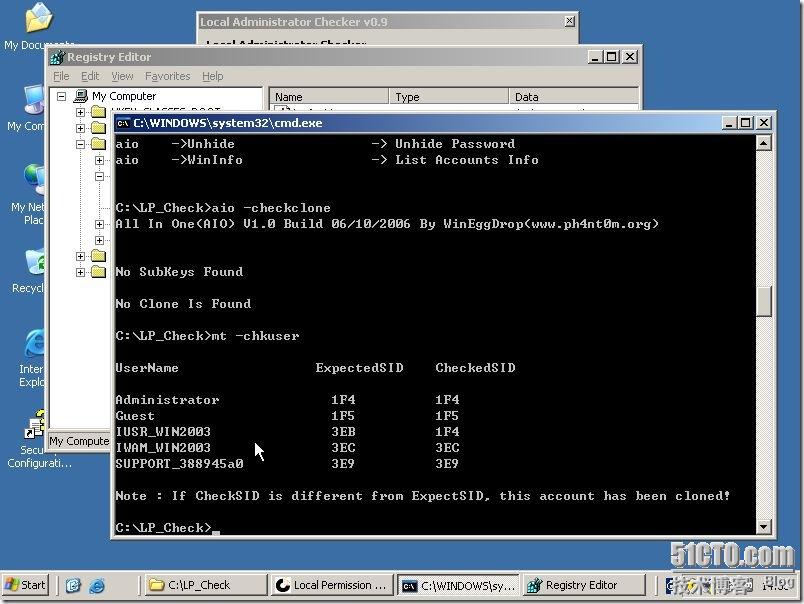This screenshot has width=804, height=604.
Task: Expand the second registry hive folder
Action: [81, 128]
